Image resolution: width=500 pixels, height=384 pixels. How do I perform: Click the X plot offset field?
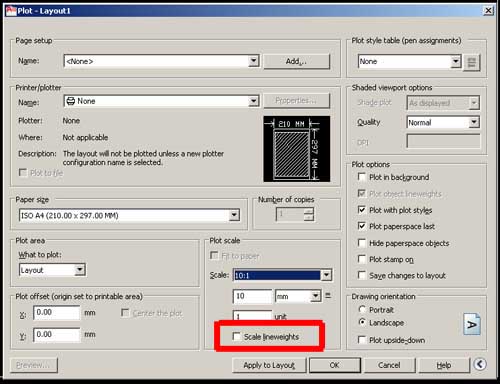click(57, 313)
